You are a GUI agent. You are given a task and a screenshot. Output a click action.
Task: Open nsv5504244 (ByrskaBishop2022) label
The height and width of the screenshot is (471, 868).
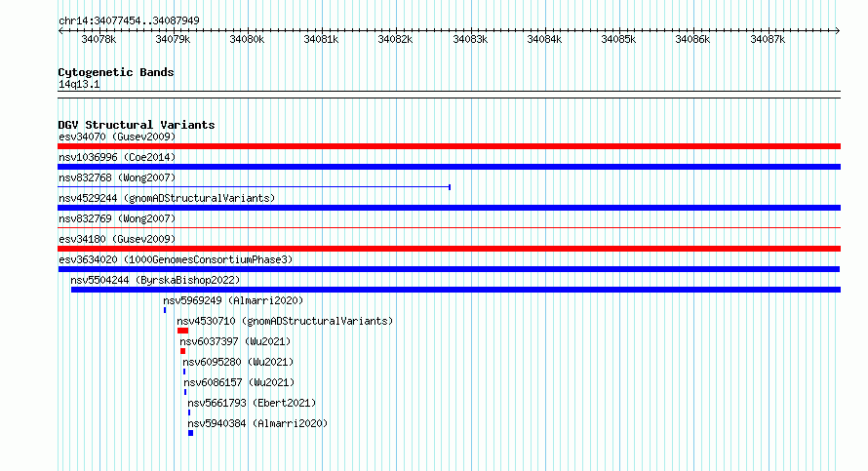[x=155, y=280]
